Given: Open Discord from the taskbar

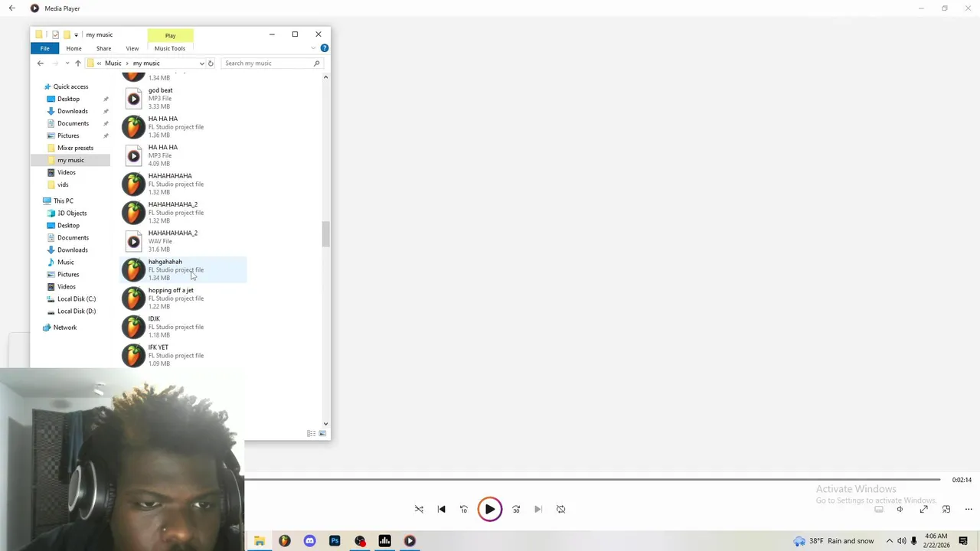Looking at the screenshot, I should 309,541.
